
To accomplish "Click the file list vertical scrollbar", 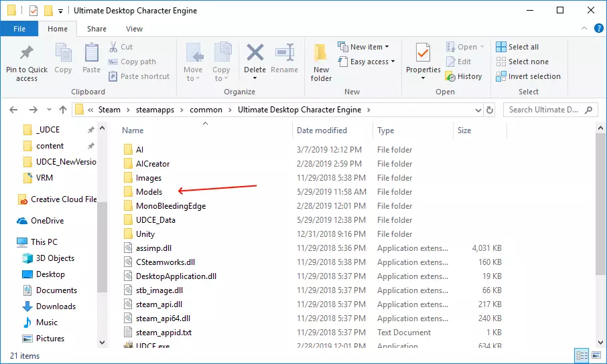I will pos(600,203).
